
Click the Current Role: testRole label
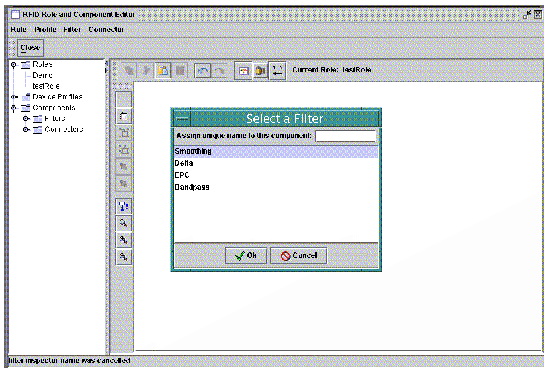click(332, 70)
